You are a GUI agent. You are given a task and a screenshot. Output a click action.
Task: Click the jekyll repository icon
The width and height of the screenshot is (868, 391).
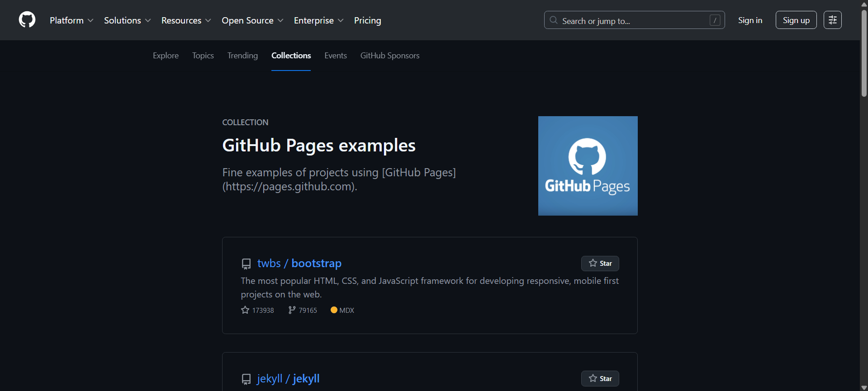tap(246, 379)
